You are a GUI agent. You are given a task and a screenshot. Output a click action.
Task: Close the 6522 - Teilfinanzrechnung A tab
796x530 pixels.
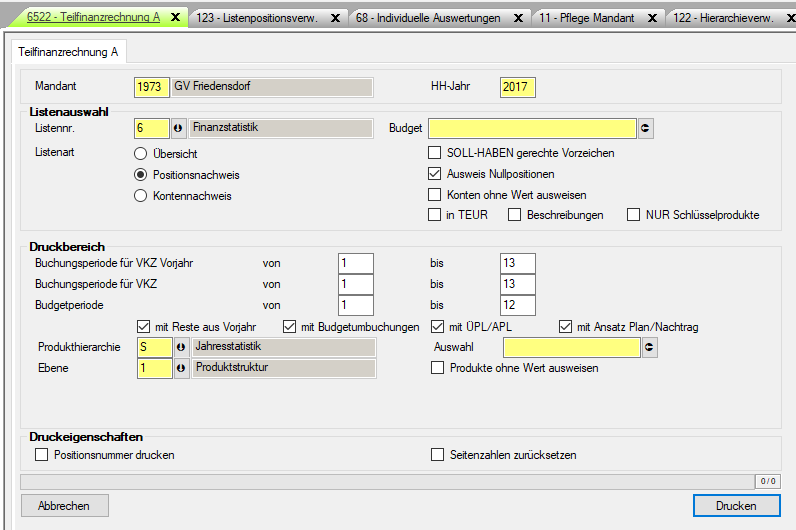(175, 18)
